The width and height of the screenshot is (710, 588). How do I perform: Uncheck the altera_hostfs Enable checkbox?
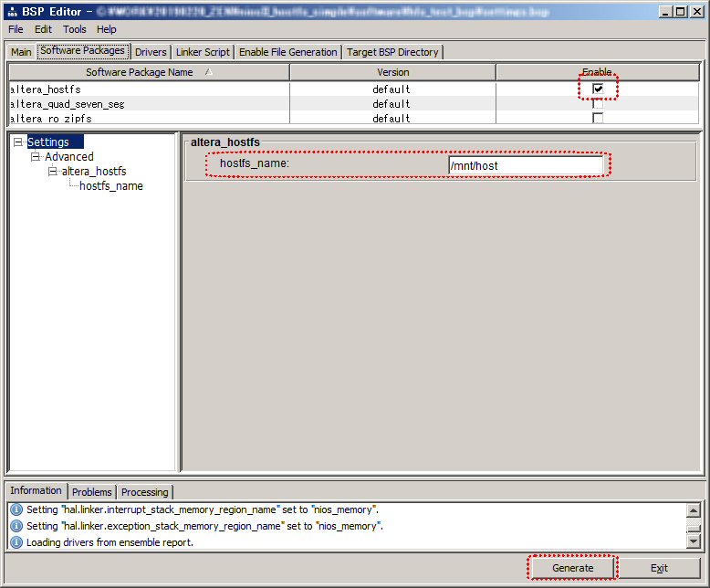(598, 89)
